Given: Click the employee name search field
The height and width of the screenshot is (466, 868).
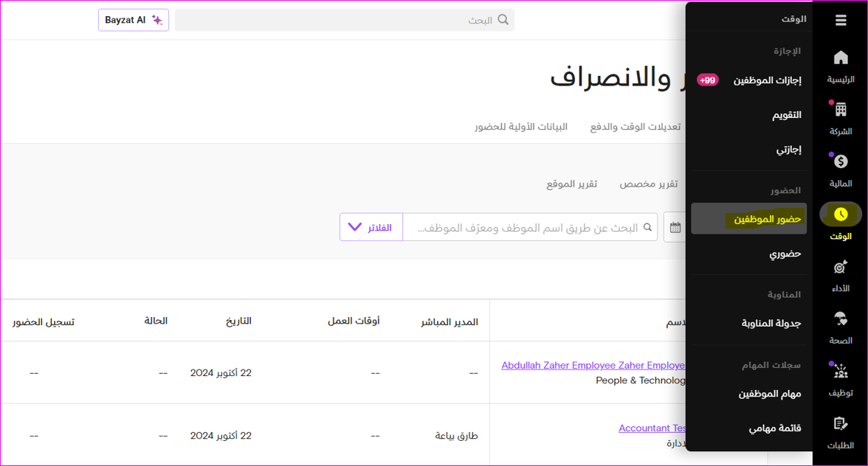Looking at the screenshot, I should click(x=528, y=228).
